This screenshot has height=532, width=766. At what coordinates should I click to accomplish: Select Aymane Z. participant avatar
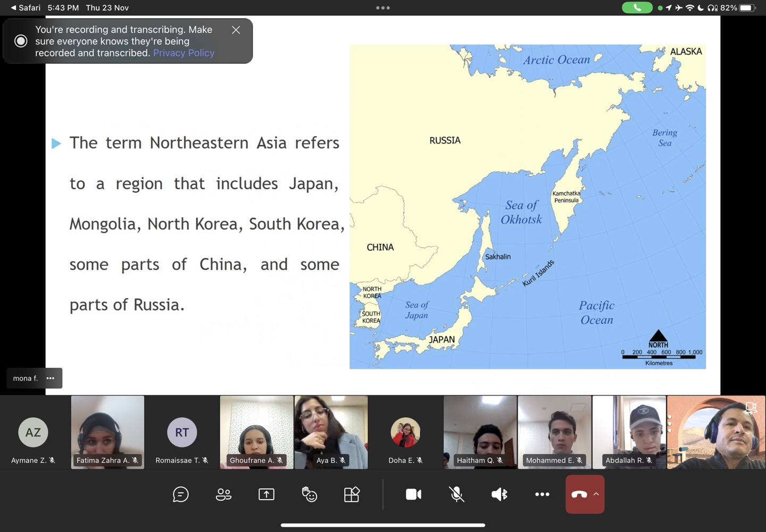(33, 432)
